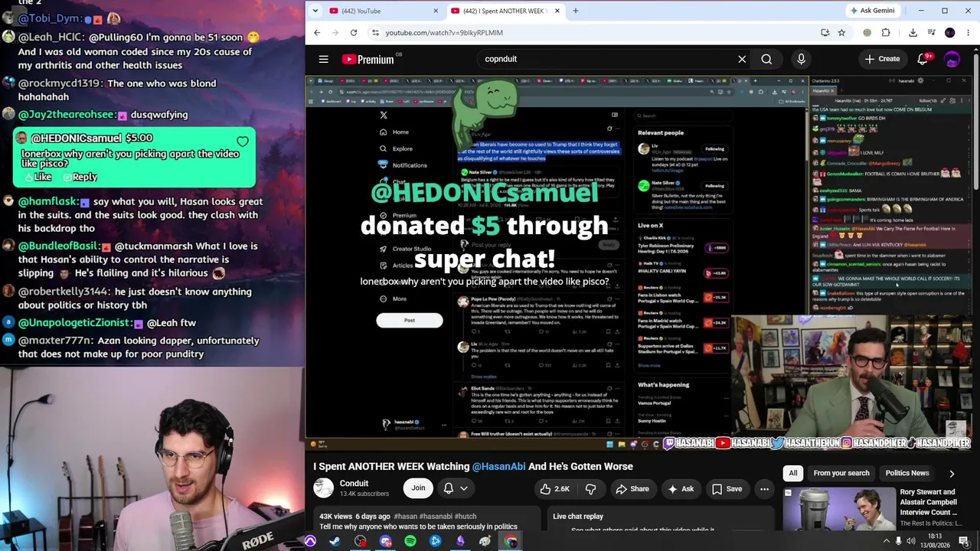980x551 pixels.
Task: Reply to the HEDONICsamuel super chat
Action: click(80, 177)
